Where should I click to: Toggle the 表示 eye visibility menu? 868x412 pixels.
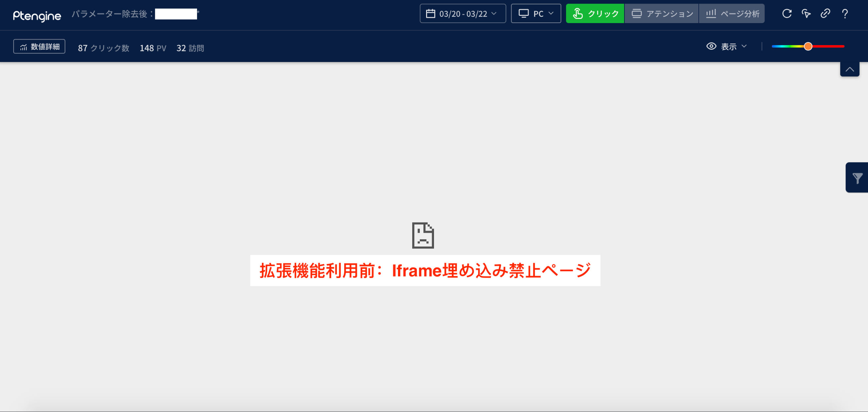pyautogui.click(x=726, y=46)
